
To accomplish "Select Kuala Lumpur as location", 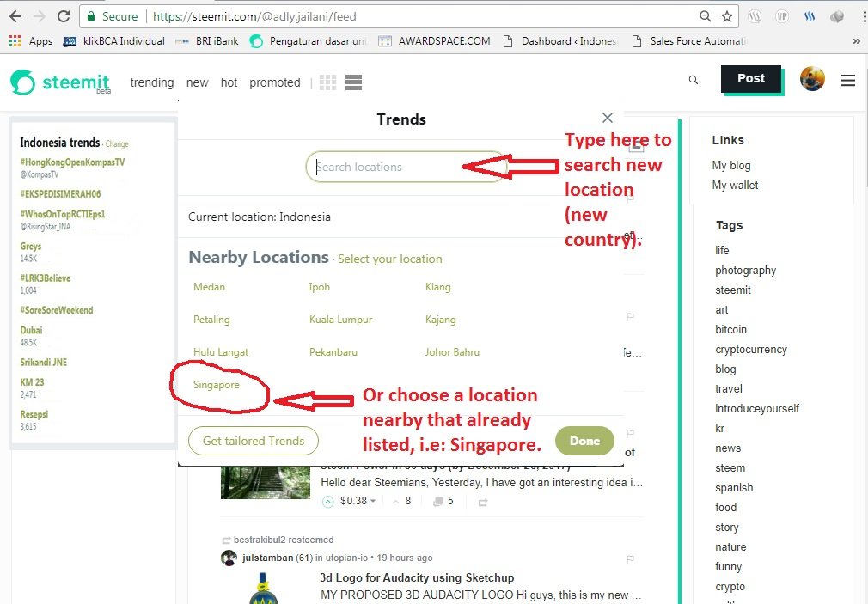I will (341, 320).
